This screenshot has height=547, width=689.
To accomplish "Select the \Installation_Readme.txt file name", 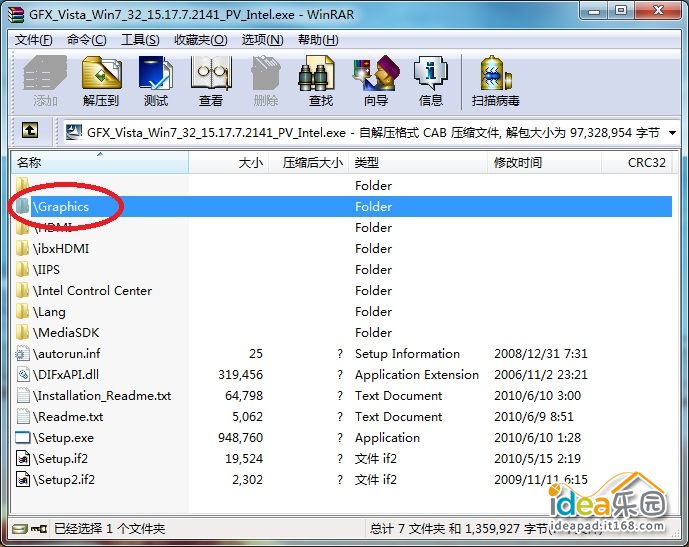I will [x=102, y=395].
